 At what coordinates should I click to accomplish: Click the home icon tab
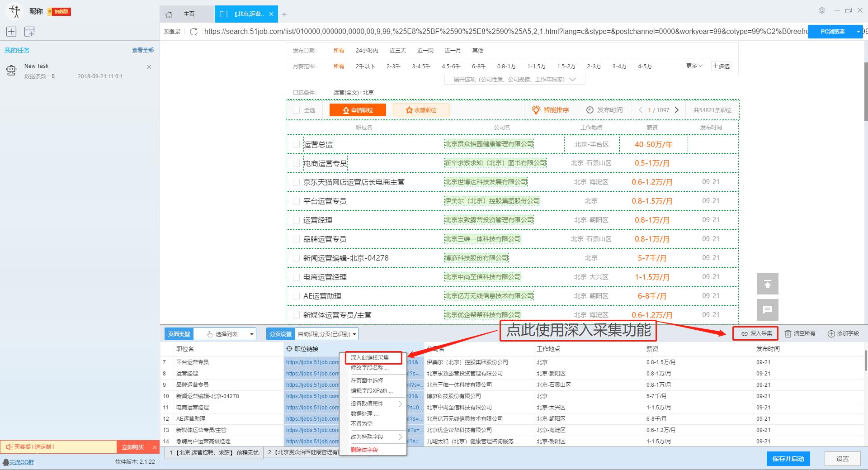click(169, 14)
